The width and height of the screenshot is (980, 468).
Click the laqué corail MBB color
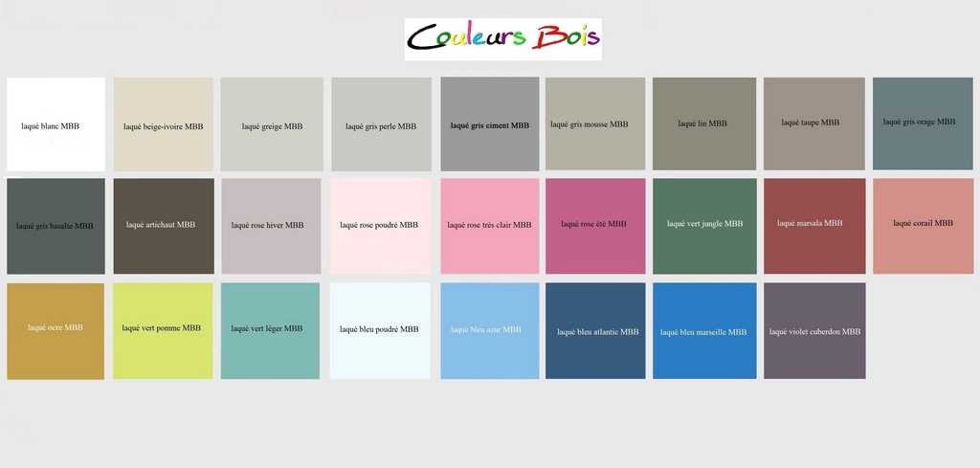[923, 225]
